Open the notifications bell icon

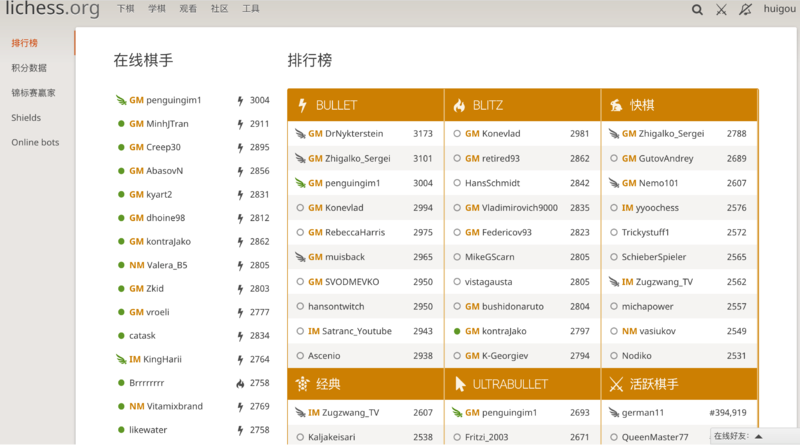(x=745, y=10)
